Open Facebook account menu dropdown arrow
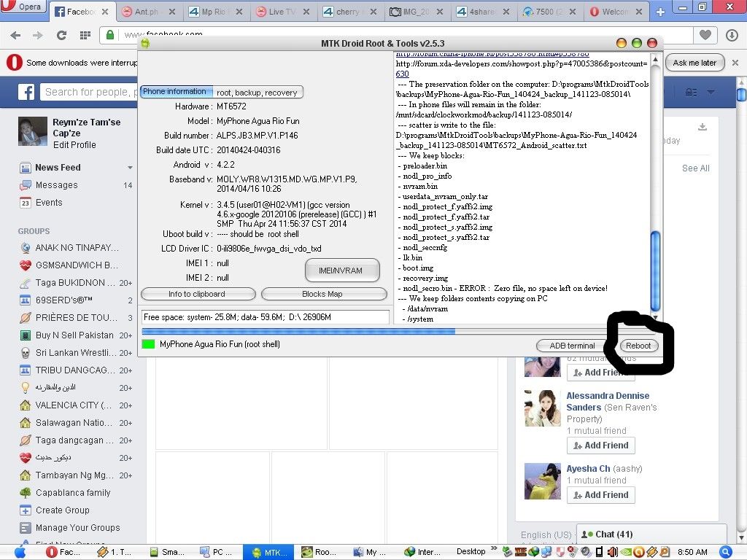 click(x=711, y=92)
